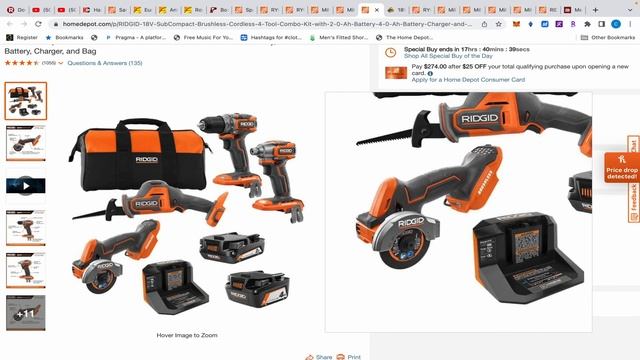Viewport: 640px width, 360px height.
Task: Open the puzzle-piece Extensions menu
Action: coord(587,24)
